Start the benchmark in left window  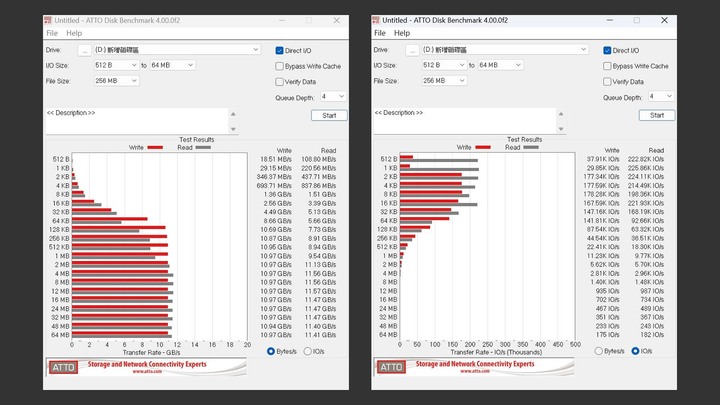click(329, 115)
